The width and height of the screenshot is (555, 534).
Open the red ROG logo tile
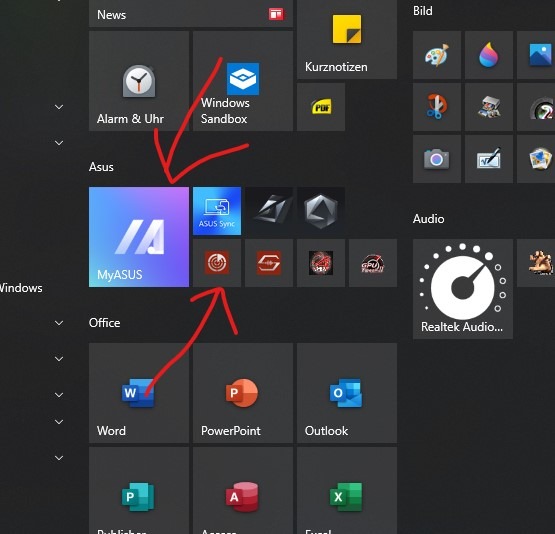click(321, 263)
